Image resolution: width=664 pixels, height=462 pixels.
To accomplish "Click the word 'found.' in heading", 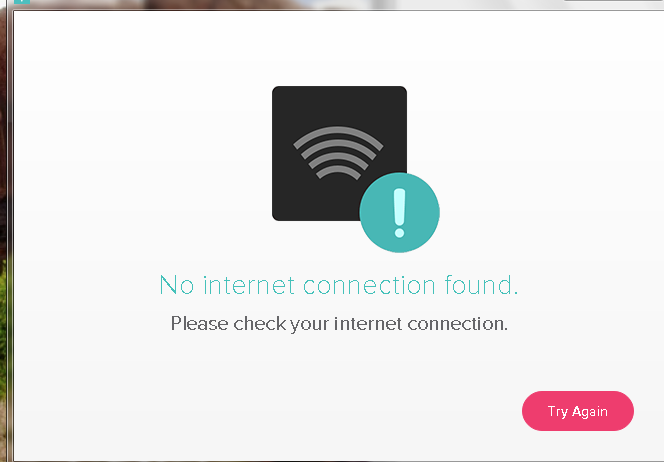I will (x=481, y=285).
